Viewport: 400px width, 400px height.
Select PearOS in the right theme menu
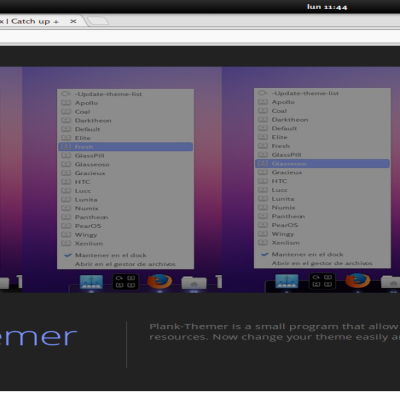322,225
